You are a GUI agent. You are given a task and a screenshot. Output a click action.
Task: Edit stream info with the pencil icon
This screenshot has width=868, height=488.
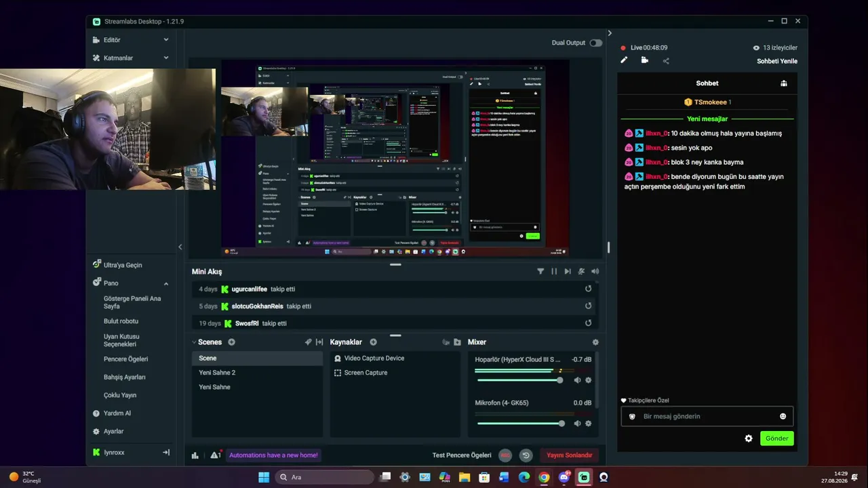tap(624, 60)
